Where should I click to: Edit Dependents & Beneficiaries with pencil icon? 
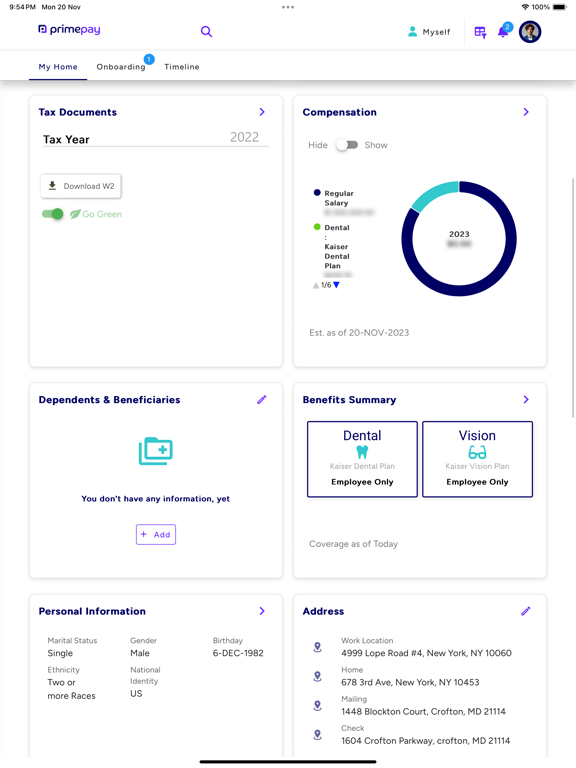[x=262, y=400]
